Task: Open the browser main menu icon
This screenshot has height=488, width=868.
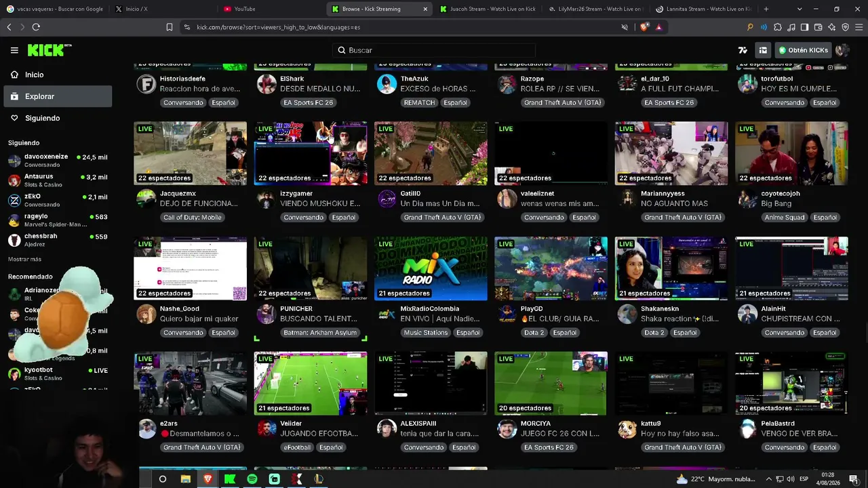Action: click(859, 27)
